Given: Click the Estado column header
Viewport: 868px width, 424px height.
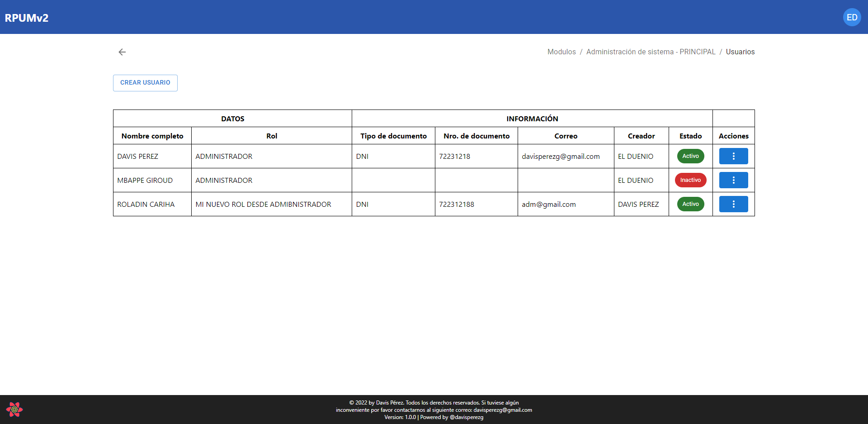Looking at the screenshot, I should click(690, 136).
